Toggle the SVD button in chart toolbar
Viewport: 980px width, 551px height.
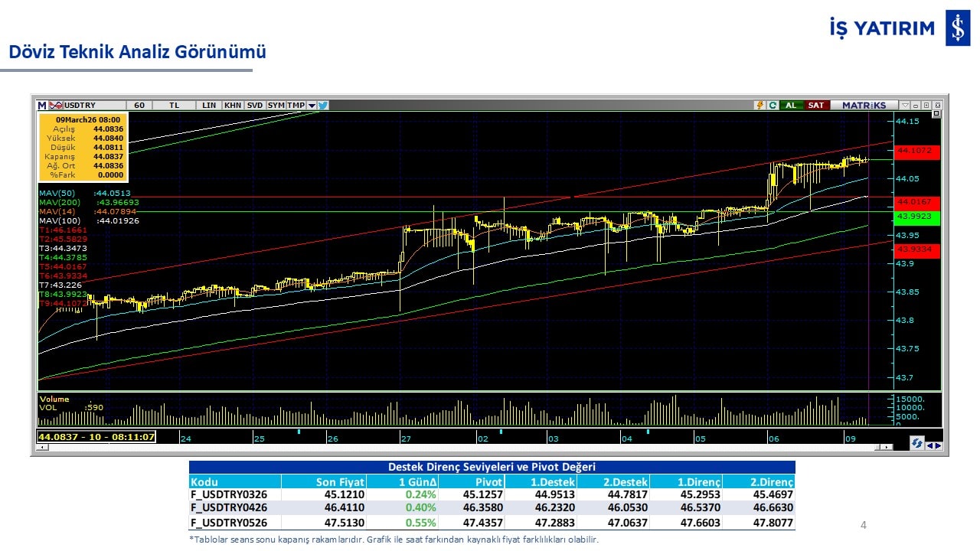point(255,105)
